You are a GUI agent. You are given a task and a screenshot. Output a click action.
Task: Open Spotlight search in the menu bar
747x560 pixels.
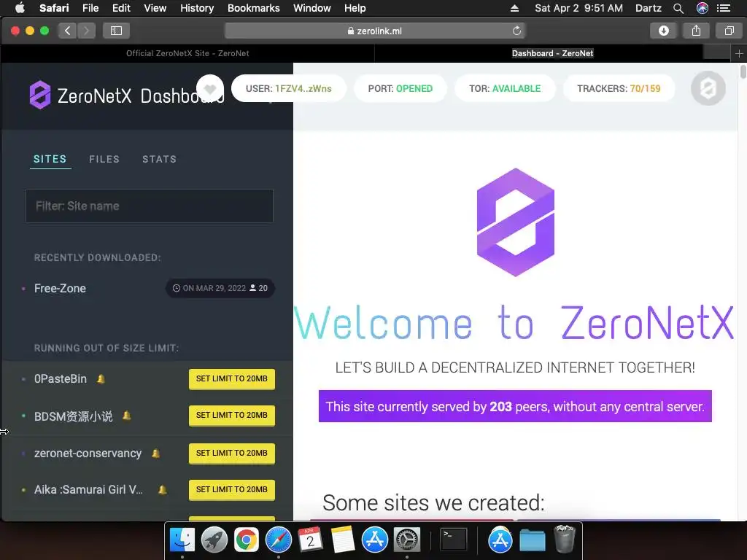click(678, 8)
